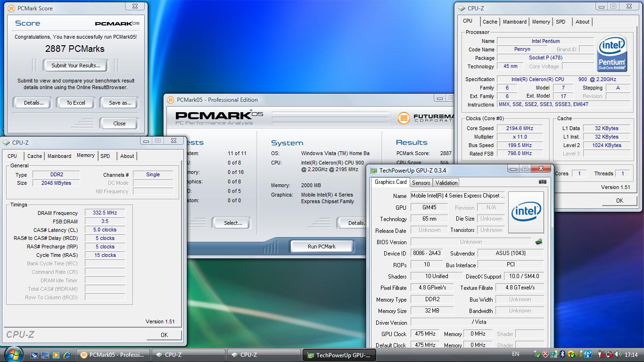Click DirectX Support field 10.0 / SM4.0
The image size is (644, 362).
(524, 276)
